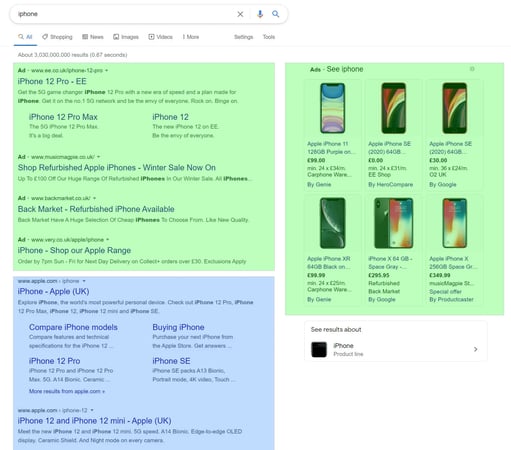This screenshot has width=511, height=450.
Task: Click By HeroCompare under iPhone SE
Action: 390,185
